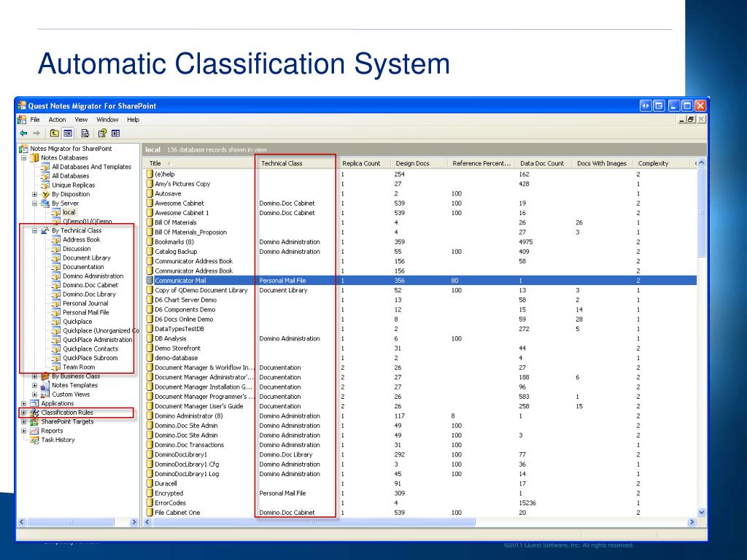Expand the Applications tree node
Screen dimensions: 747x560
[x=23, y=403]
